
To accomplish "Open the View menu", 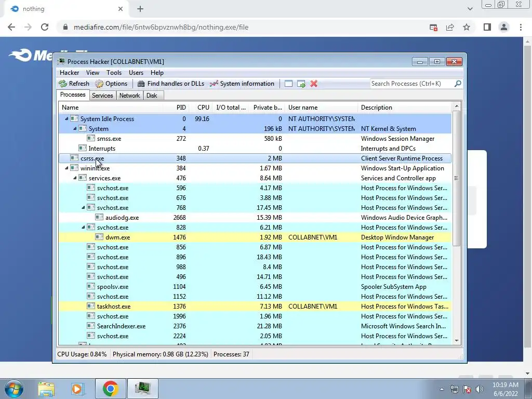I will [x=92, y=73].
